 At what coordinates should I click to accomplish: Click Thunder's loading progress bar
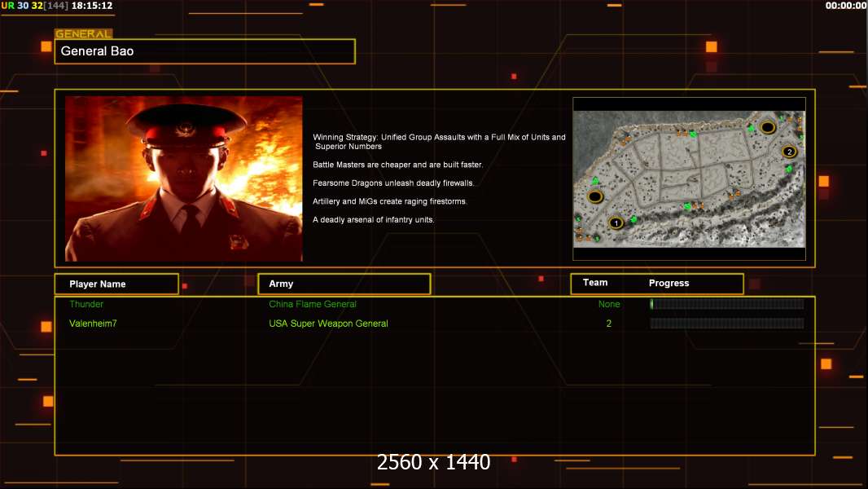(727, 303)
